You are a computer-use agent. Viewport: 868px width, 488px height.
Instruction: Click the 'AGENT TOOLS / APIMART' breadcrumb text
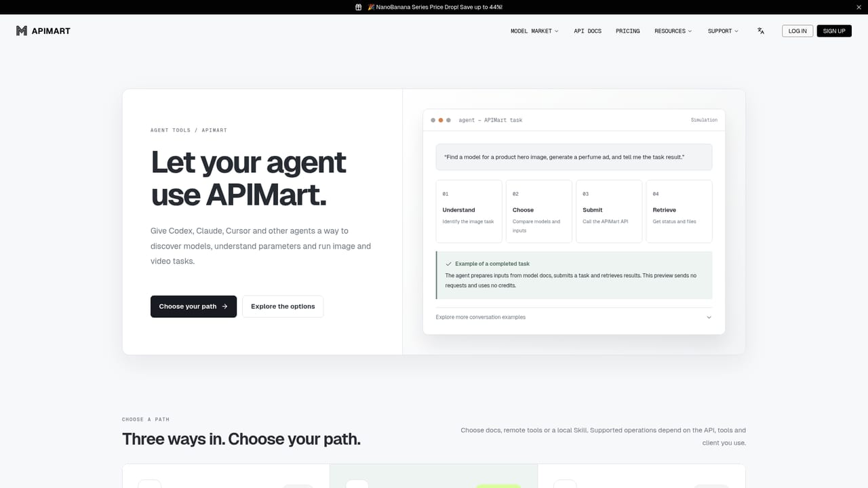click(189, 130)
